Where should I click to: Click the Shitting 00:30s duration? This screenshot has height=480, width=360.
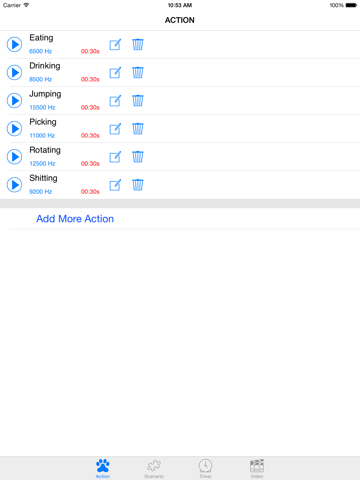90,191
